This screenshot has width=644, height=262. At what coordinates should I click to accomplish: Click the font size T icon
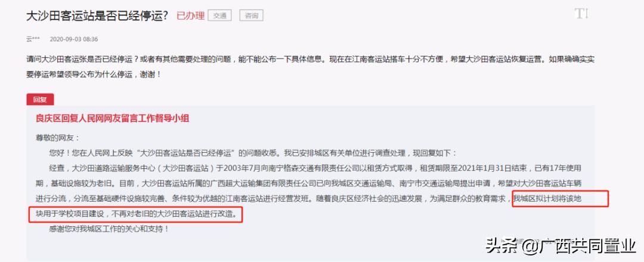581,14
